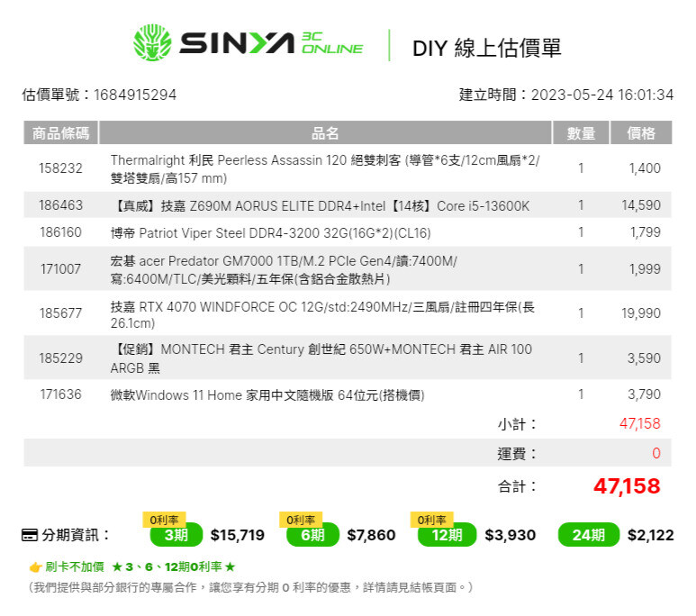
Task: Click acer Predator GM7000 1TB product name
Action: [284, 269]
